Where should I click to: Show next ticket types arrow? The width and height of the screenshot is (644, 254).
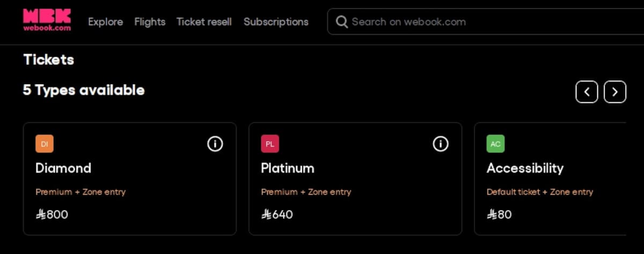615,92
